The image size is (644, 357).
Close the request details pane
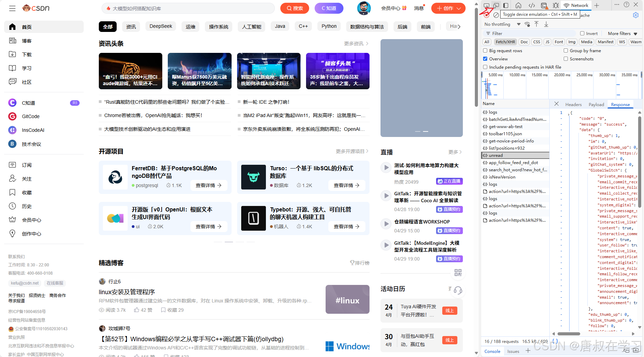click(557, 104)
